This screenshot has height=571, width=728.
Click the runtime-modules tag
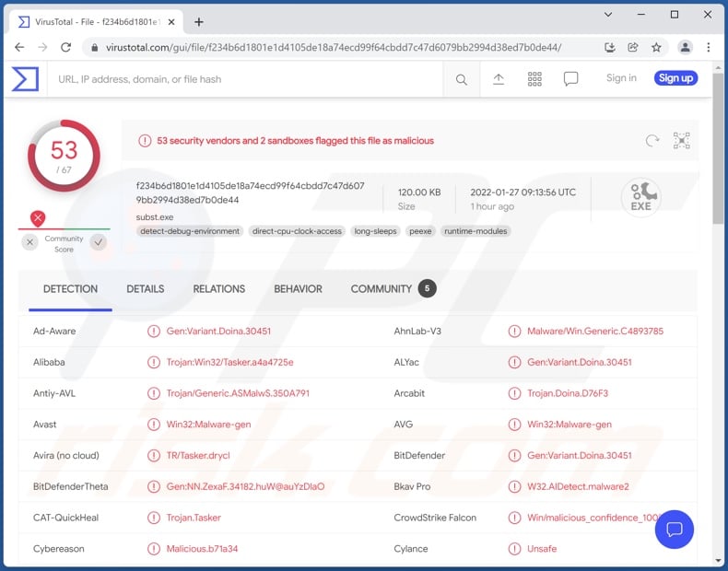[x=476, y=231]
